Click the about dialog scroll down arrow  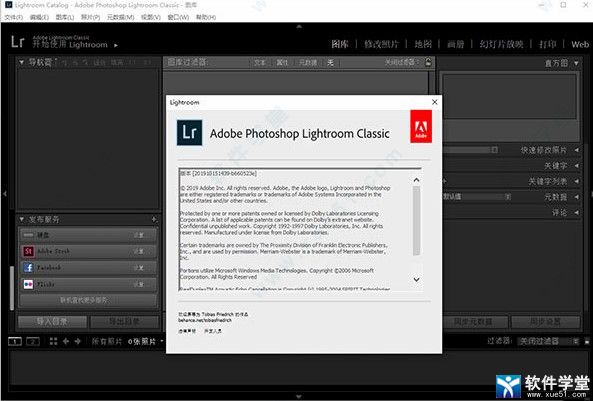tap(416, 280)
